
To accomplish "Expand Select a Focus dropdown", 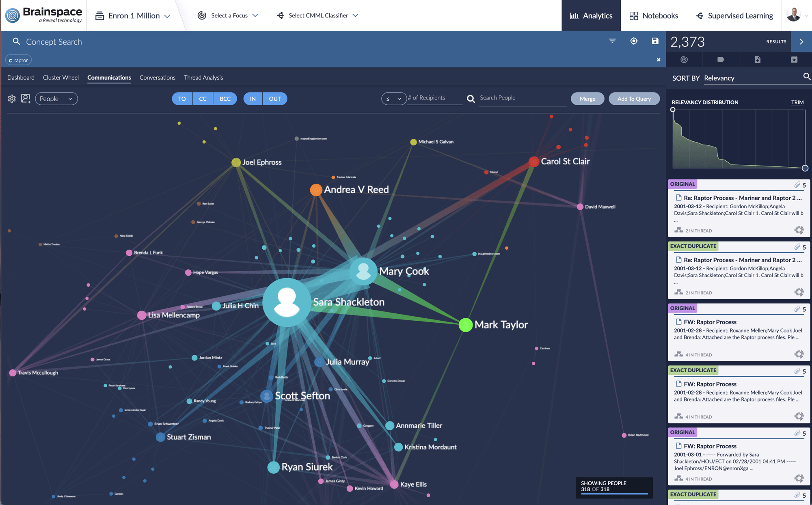I will (228, 15).
